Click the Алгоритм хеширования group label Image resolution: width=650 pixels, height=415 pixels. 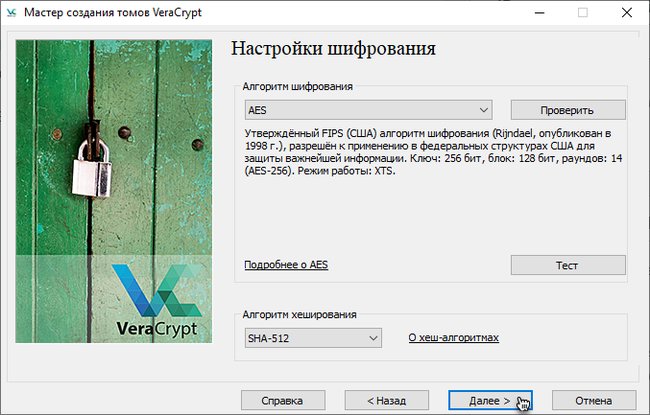click(299, 314)
